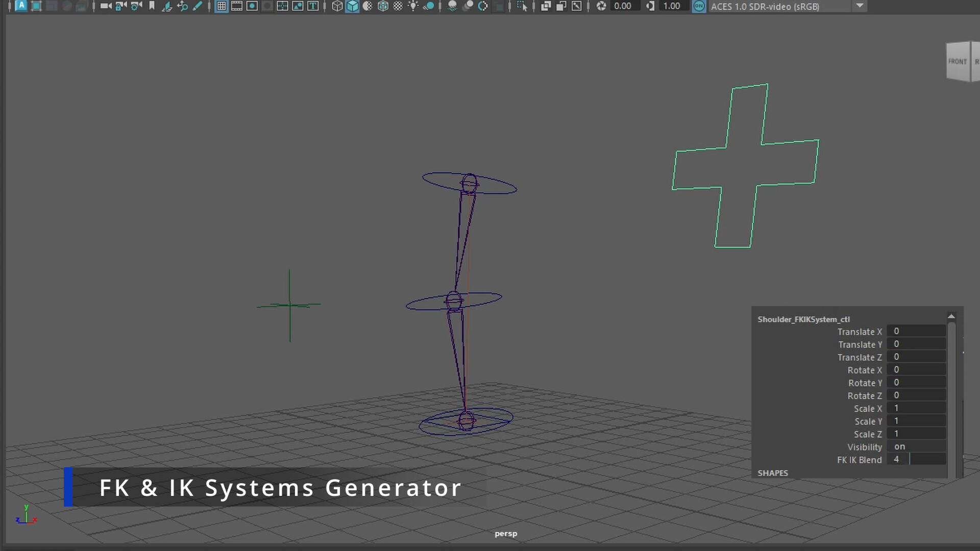
Task: Select the smooth shaded display icon
Action: (352, 7)
